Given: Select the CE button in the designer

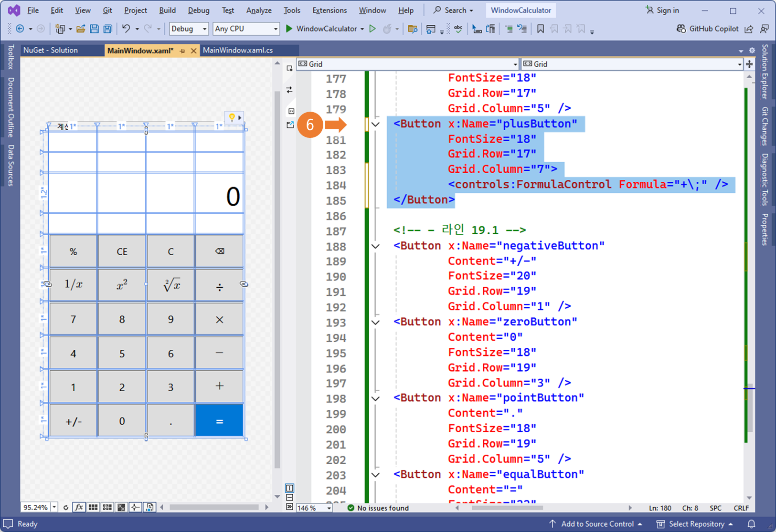Looking at the screenshot, I should point(122,251).
